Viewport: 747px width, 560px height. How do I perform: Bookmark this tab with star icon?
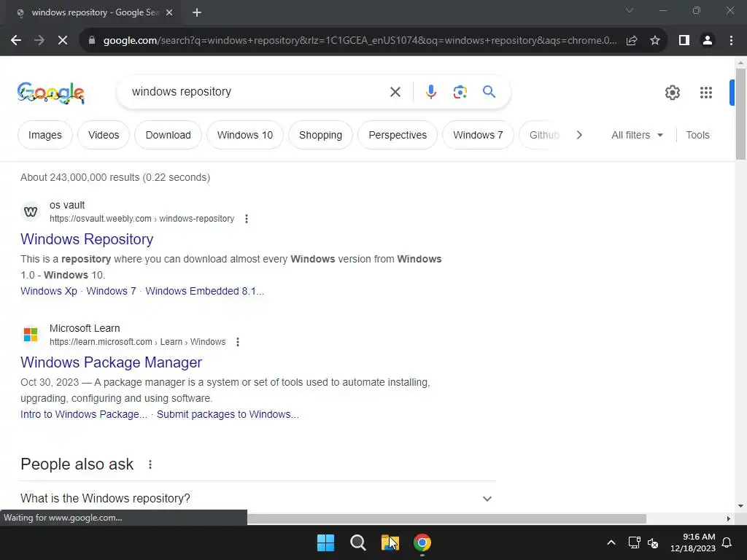click(x=655, y=41)
